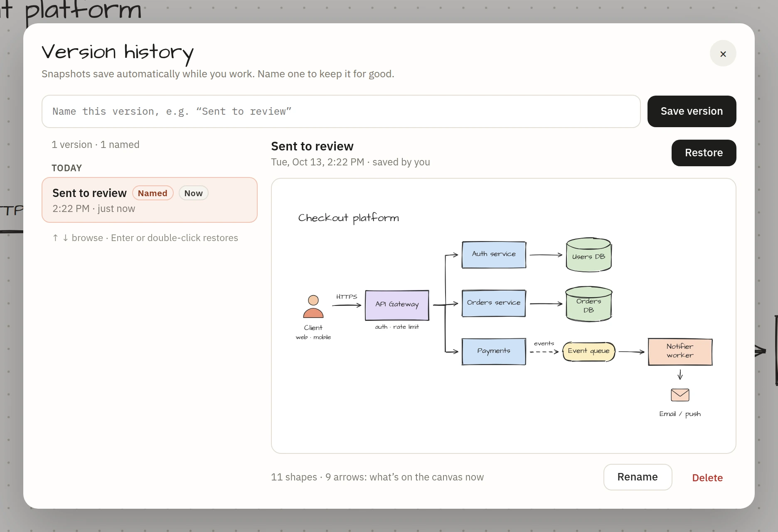Click the Now badge on the version
Viewport: 778px width, 532px height.
click(x=193, y=193)
